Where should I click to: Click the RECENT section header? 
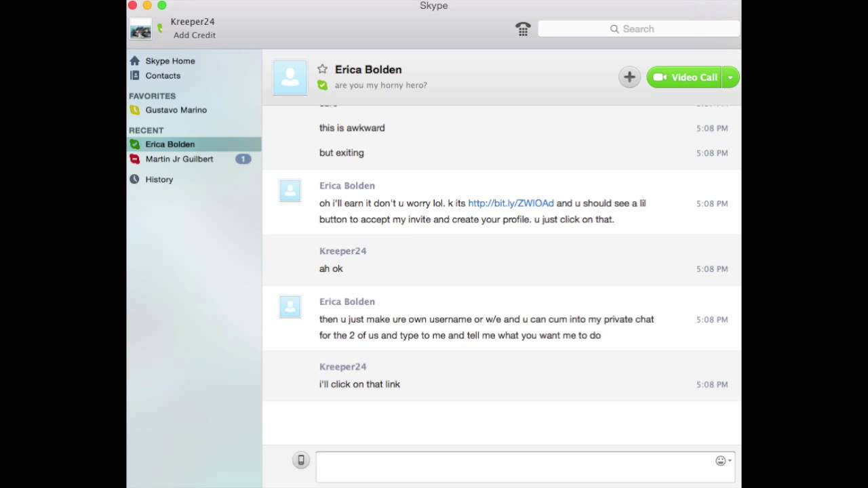146,131
